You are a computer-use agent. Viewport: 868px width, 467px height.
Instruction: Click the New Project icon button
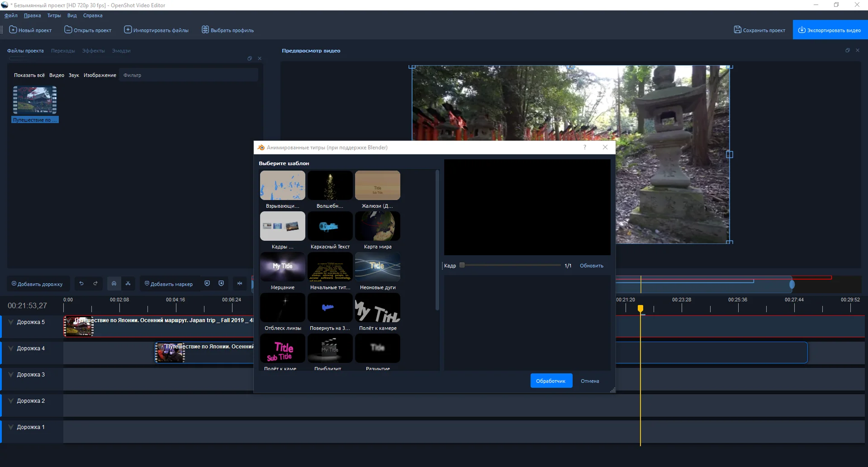pos(30,30)
